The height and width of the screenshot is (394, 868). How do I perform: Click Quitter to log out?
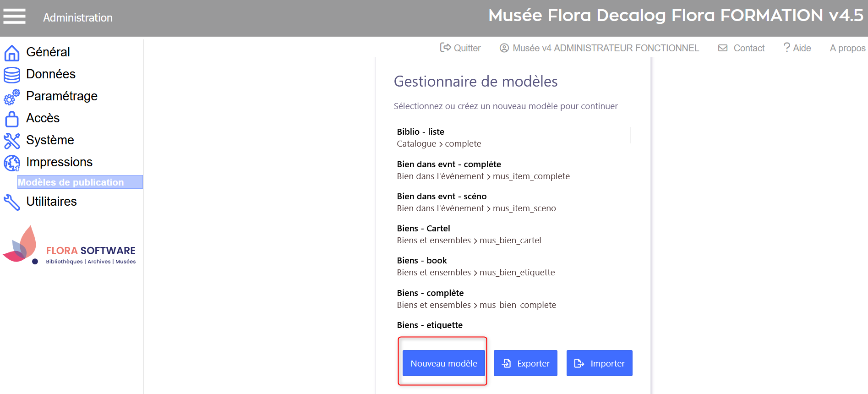[460, 48]
